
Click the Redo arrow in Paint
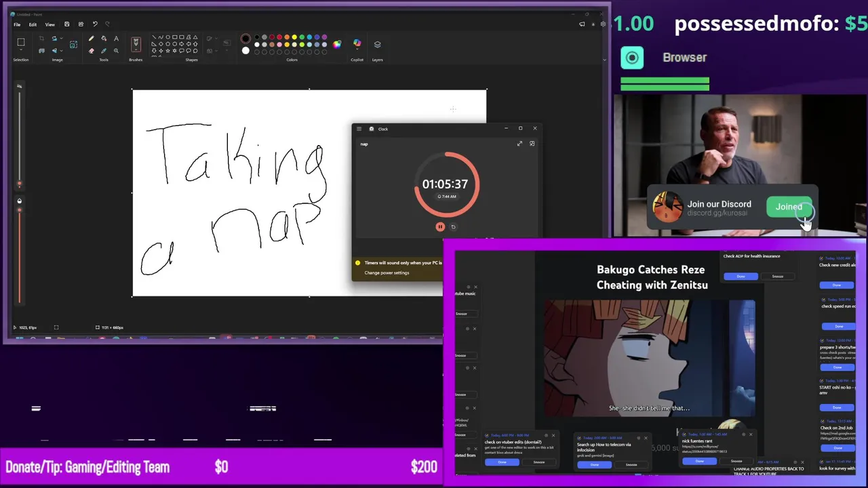coord(107,24)
